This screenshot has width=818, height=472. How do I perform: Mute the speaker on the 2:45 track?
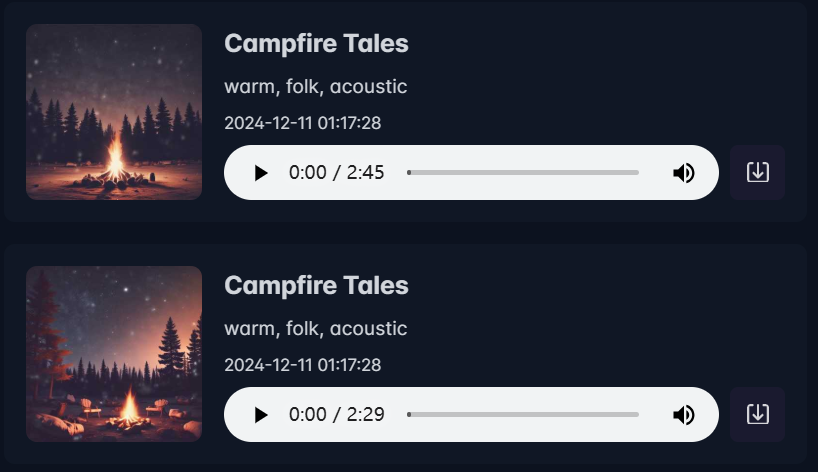click(x=684, y=173)
